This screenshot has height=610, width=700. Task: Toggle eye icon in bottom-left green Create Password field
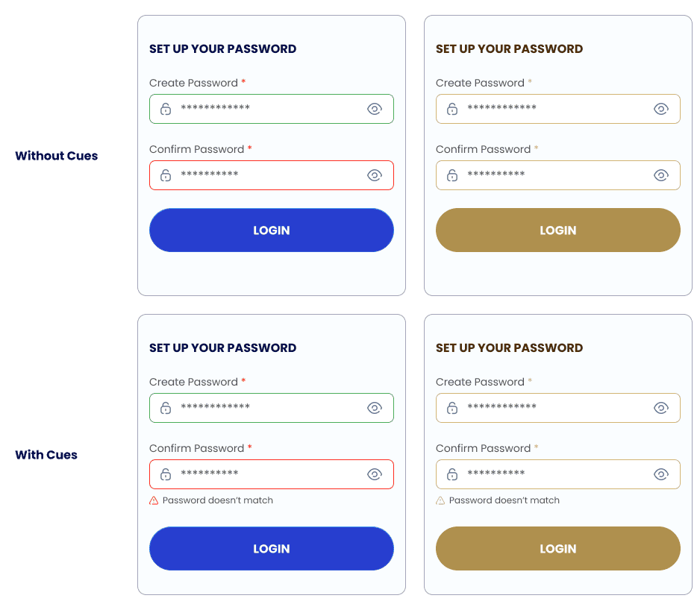tap(375, 408)
